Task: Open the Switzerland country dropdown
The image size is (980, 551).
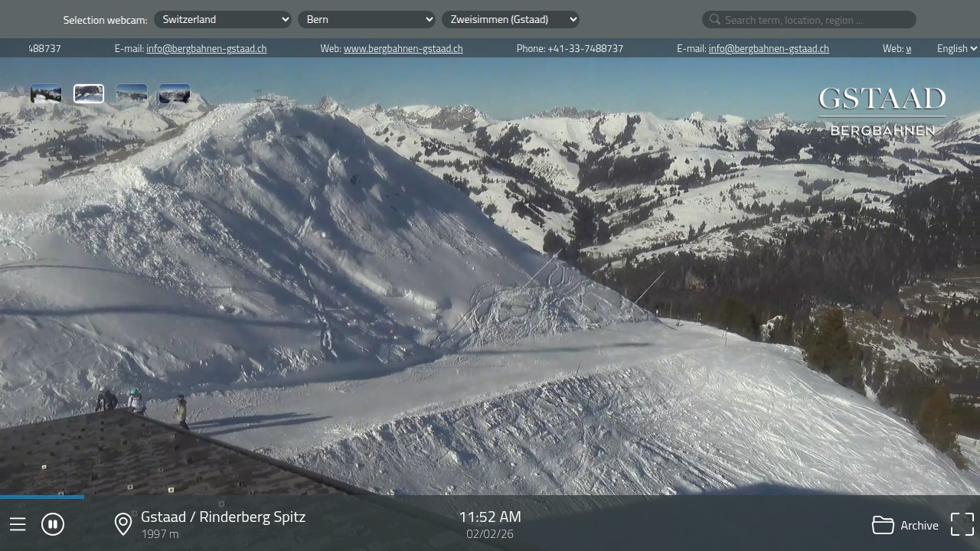Action: pyautogui.click(x=223, y=19)
